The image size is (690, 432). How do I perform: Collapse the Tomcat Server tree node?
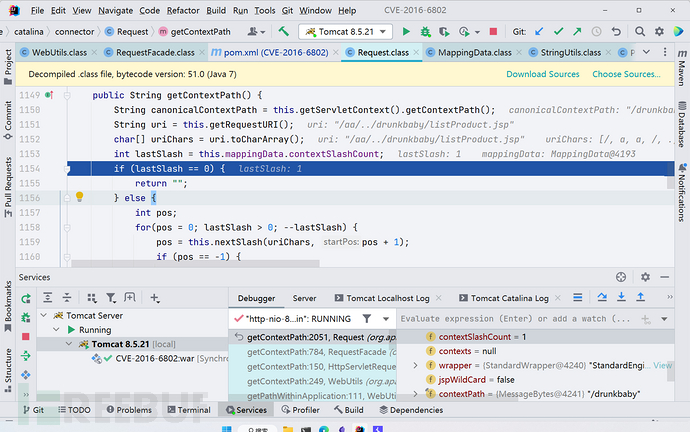(44, 315)
